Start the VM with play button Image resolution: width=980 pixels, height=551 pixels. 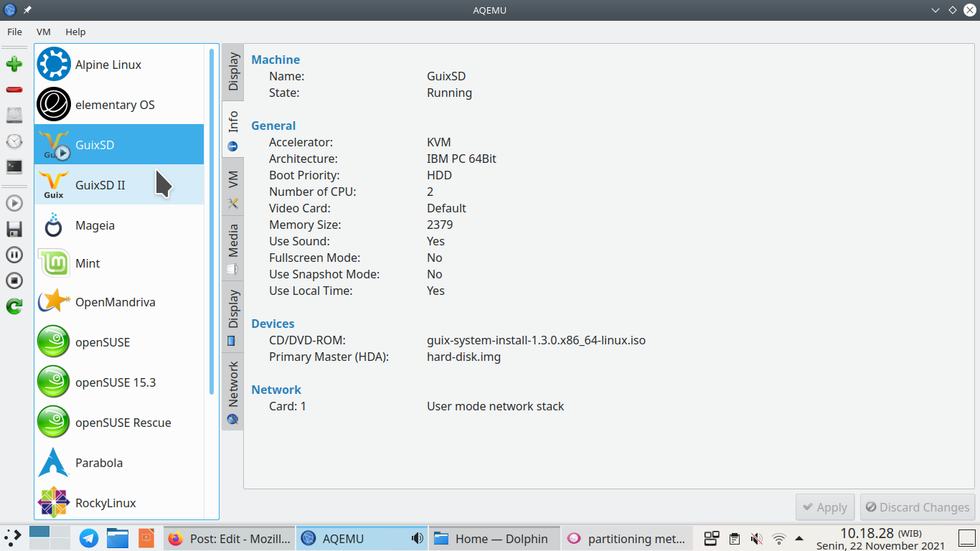[14, 203]
